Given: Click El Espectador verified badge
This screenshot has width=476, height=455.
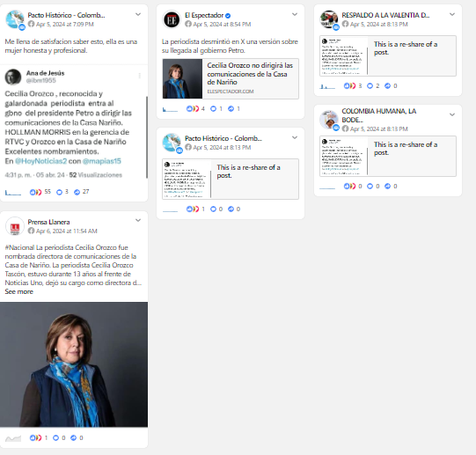Looking at the screenshot, I should click(x=228, y=16).
